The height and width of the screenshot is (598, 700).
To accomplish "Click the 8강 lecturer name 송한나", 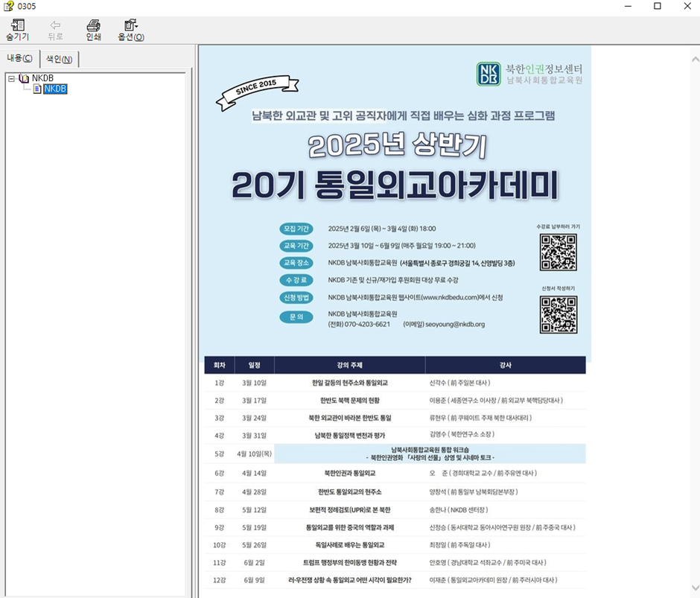I will (x=438, y=509).
